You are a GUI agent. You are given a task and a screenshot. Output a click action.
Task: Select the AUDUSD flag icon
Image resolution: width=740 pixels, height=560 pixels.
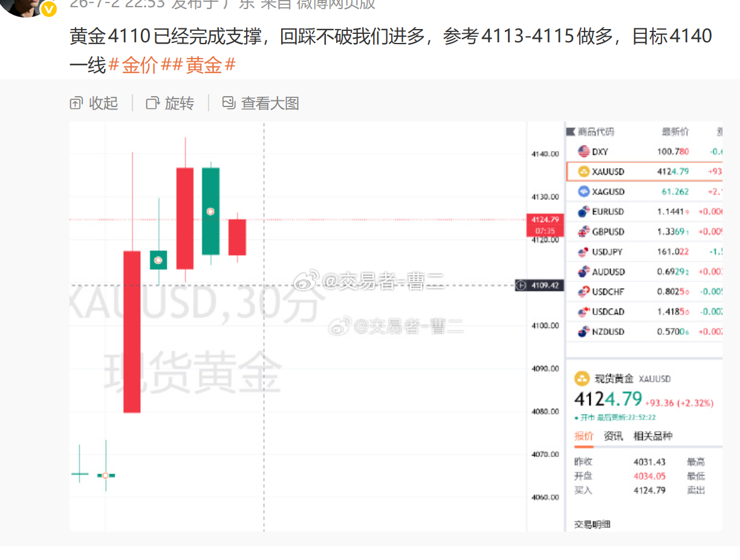(583, 272)
